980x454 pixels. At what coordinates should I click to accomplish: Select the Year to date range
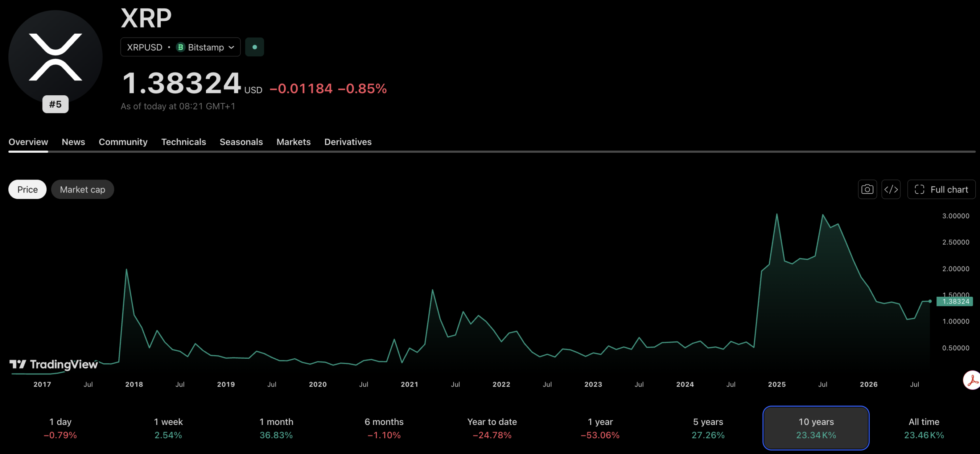(492, 428)
